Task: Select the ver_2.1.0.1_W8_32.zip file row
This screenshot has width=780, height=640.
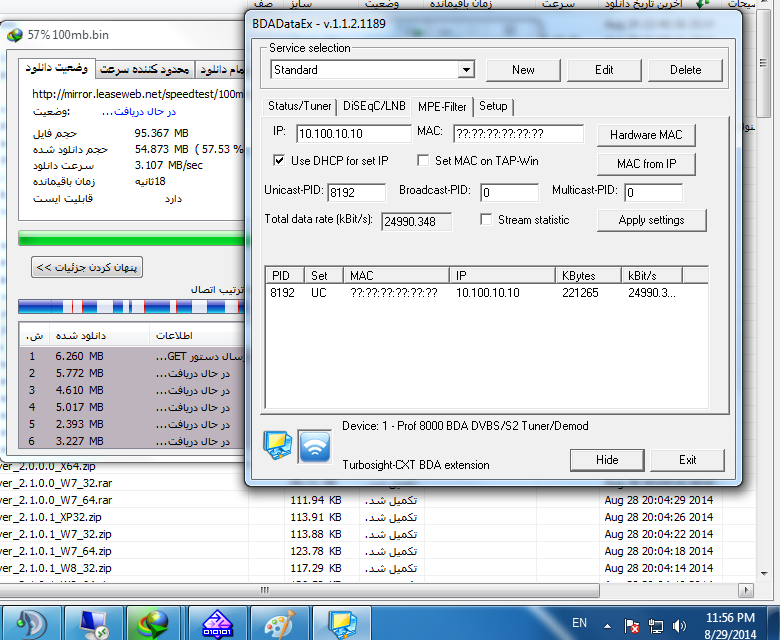Action: coord(377,568)
